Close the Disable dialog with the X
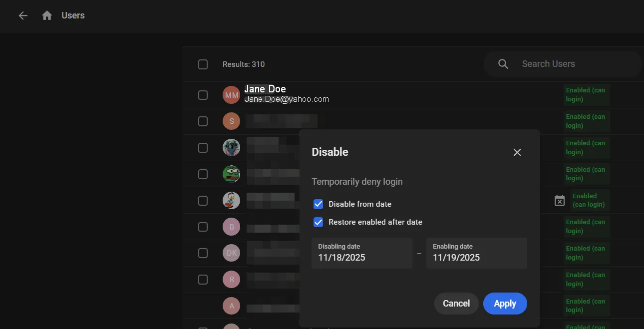Image resolution: width=644 pixels, height=329 pixels. click(x=517, y=152)
